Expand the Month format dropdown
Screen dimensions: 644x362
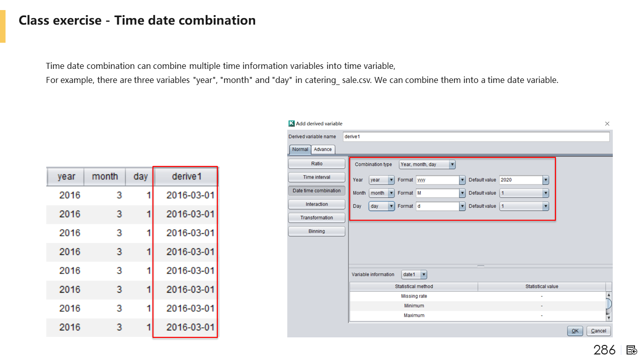(x=462, y=193)
